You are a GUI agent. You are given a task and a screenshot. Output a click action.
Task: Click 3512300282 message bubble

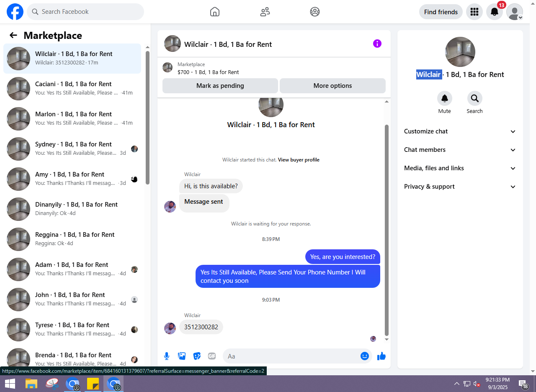pyautogui.click(x=201, y=327)
